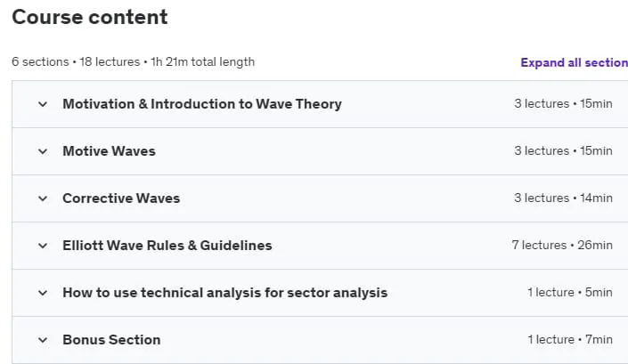Screen dimensions: 628x364
Task: Click the chevron beside Corrective Waves
Action: [43, 198]
